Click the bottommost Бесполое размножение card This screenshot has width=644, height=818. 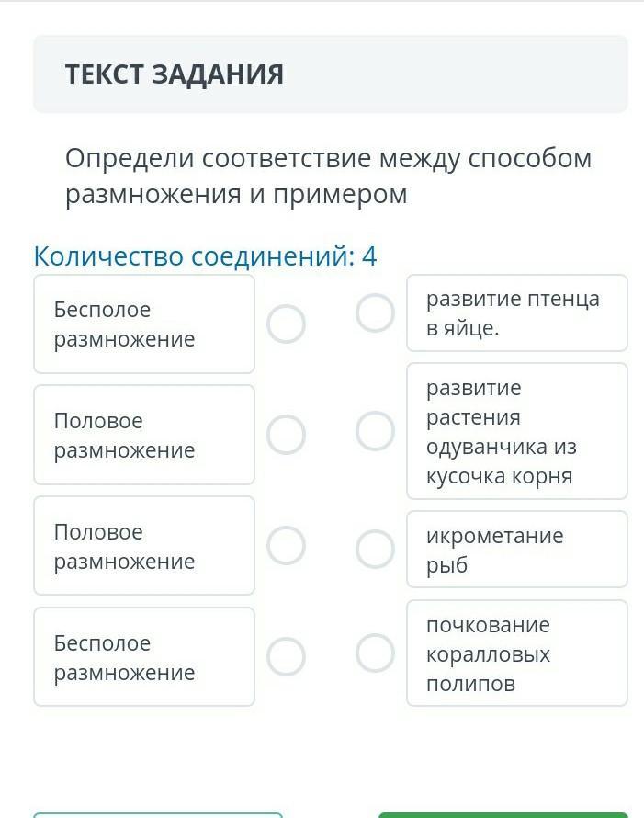click(144, 657)
